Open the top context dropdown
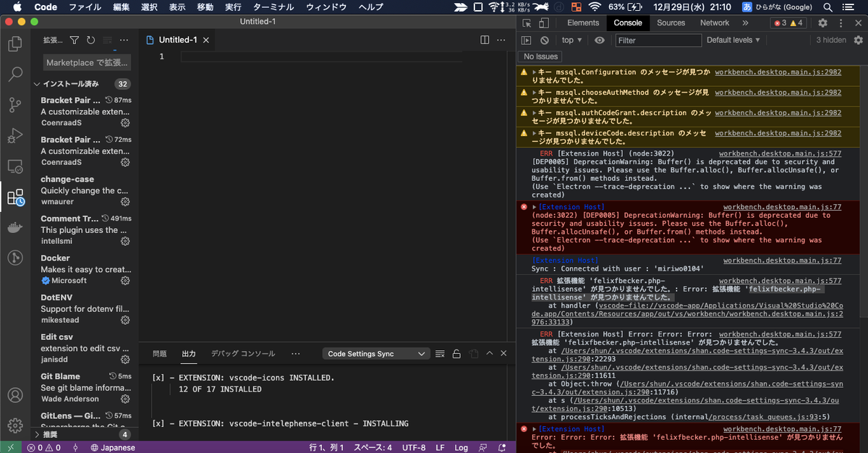Image resolution: width=868 pixels, height=453 pixels. click(571, 41)
